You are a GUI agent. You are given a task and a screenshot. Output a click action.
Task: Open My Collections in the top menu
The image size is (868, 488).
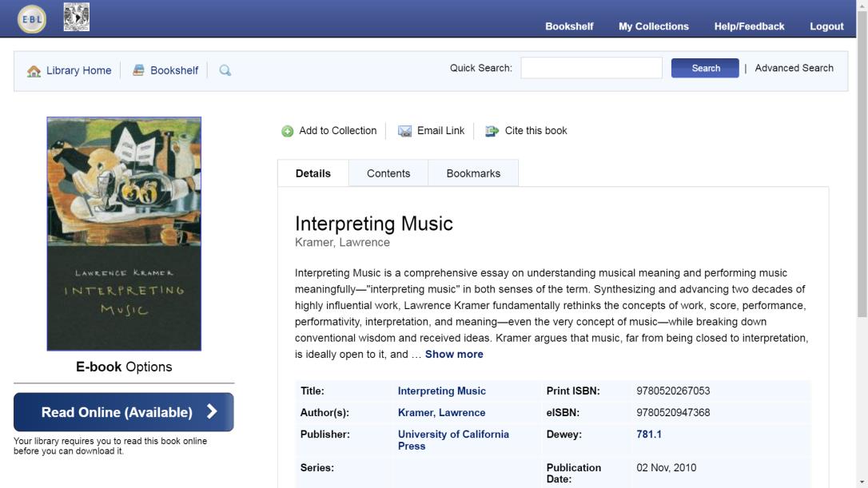(653, 26)
